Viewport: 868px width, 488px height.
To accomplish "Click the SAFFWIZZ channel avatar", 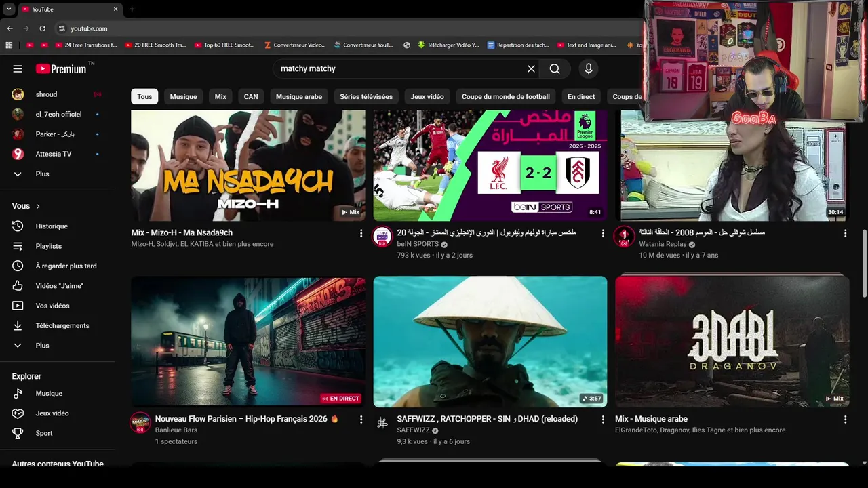I will tap(382, 423).
